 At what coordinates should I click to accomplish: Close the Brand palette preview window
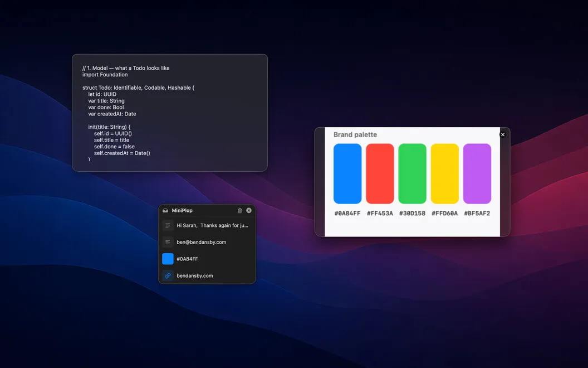coord(503,134)
